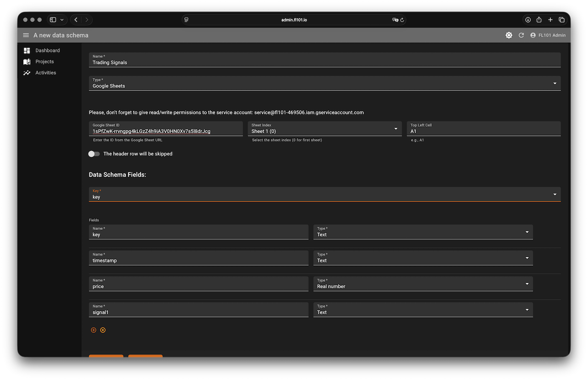Go to Dashboard in sidebar
This screenshot has height=380, width=588.
coord(47,50)
